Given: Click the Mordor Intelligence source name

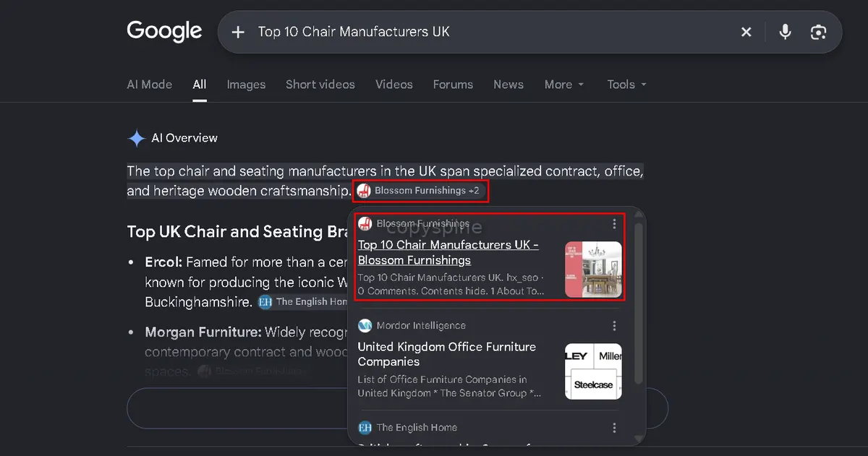Looking at the screenshot, I should pos(421,325).
